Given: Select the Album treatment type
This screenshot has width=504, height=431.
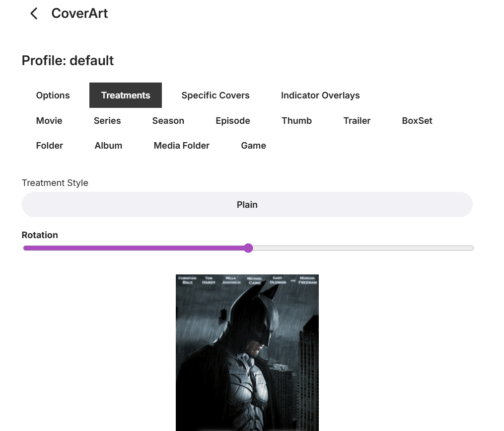Looking at the screenshot, I should tap(108, 146).
